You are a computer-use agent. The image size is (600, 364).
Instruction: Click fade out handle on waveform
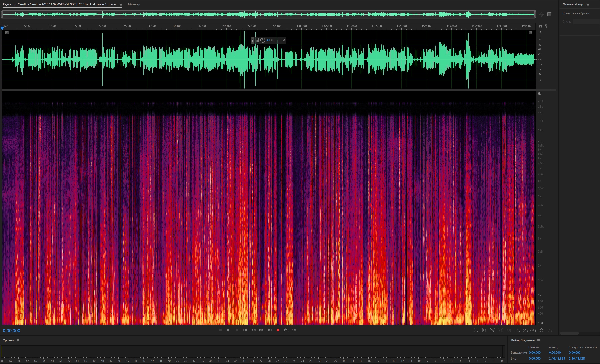pyautogui.click(x=530, y=32)
